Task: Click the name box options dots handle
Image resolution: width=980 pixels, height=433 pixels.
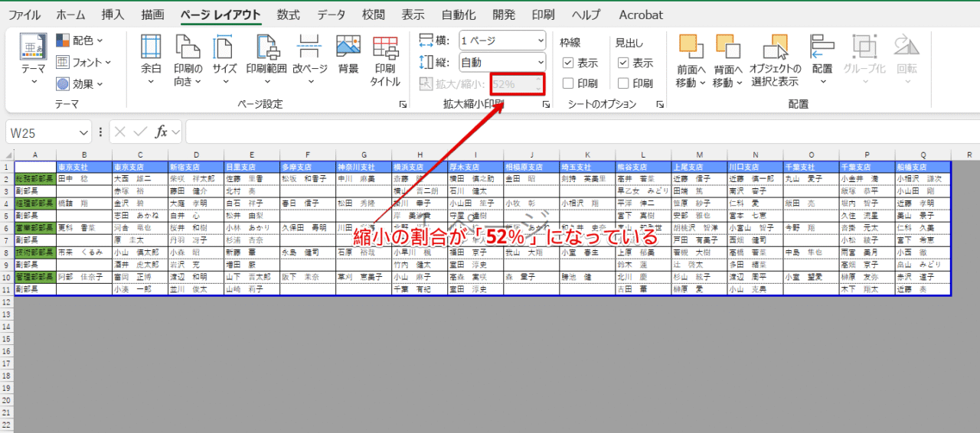Action: pos(101,132)
